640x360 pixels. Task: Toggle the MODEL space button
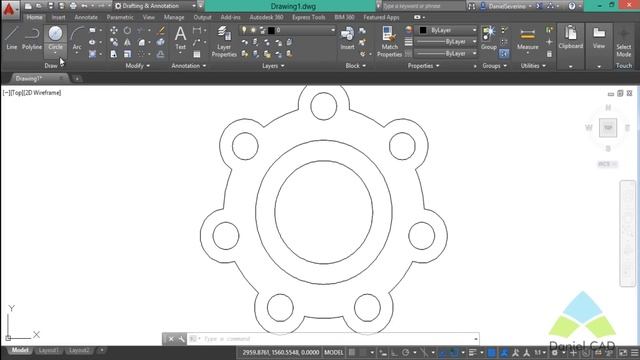click(x=333, y=352)
